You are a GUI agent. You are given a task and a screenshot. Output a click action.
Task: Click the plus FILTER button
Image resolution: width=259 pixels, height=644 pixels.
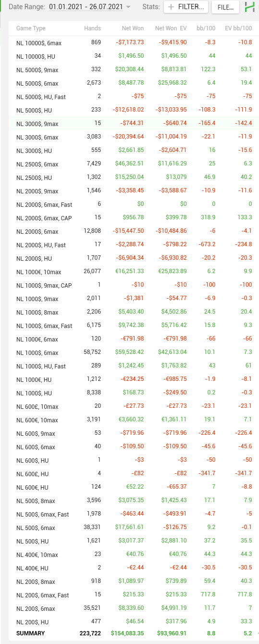[x=186, y=7]
